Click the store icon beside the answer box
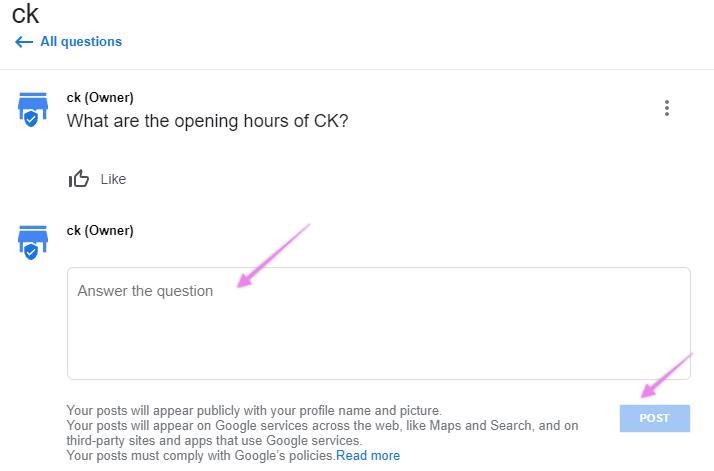Screen dimensions: 714x471 [32, 242]
